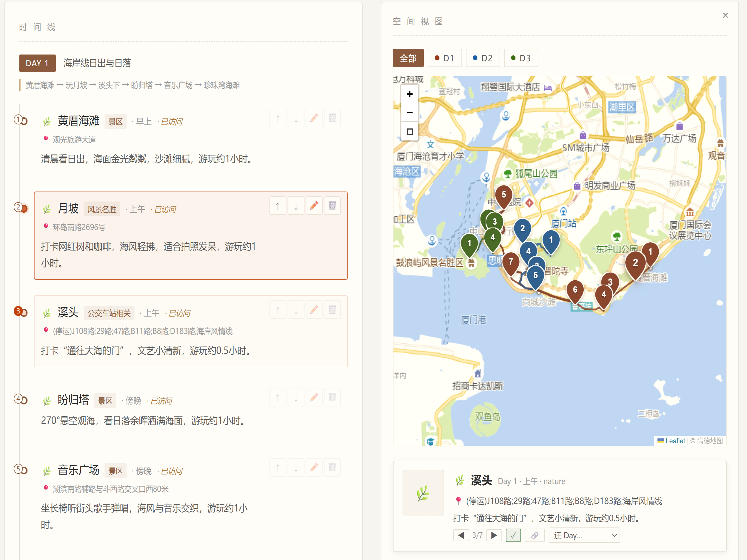
Task: Move 月坡 up with the arrow icon
Action: click(278, 206)
